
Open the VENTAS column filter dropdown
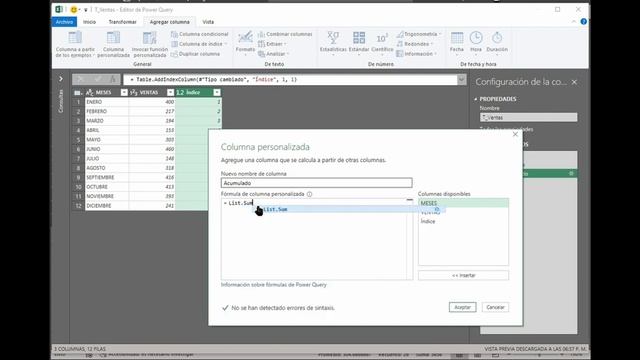[170, 93]
